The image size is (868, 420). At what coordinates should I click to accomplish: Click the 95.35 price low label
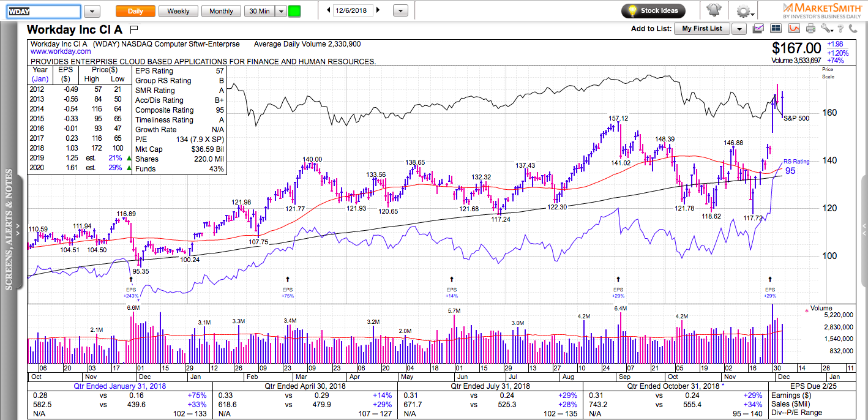click(x=140, y=271)
